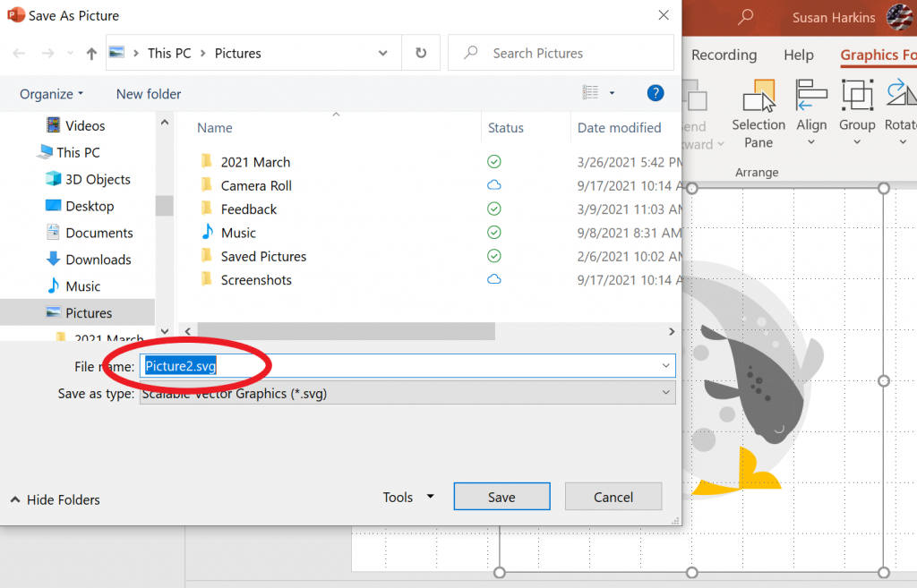Save the picture as Picture2.svg

[x=501, y=496]
